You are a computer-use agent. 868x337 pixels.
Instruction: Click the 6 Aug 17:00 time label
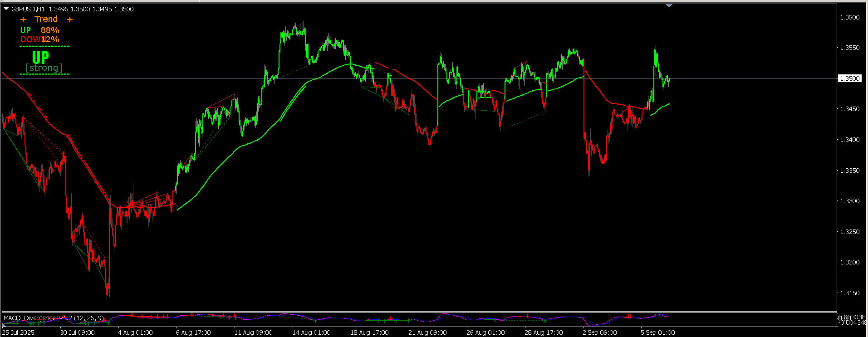[193, 332]
